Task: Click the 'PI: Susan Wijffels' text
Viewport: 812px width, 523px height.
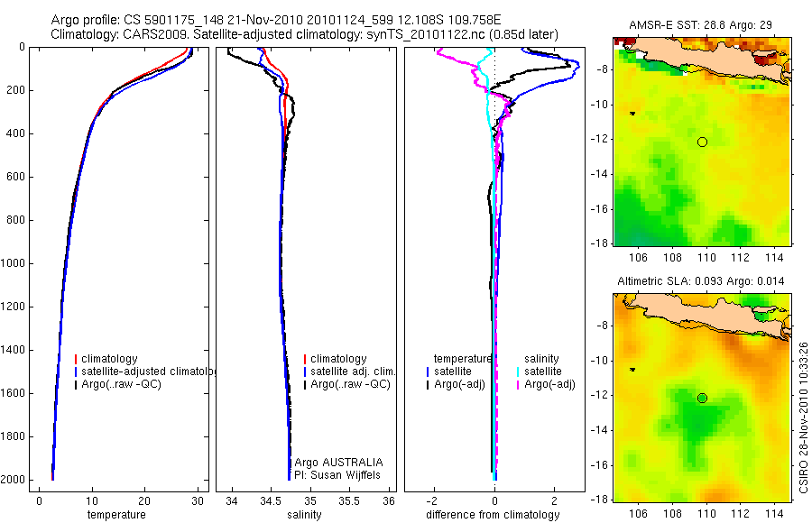Action: (x=337, y=475)
